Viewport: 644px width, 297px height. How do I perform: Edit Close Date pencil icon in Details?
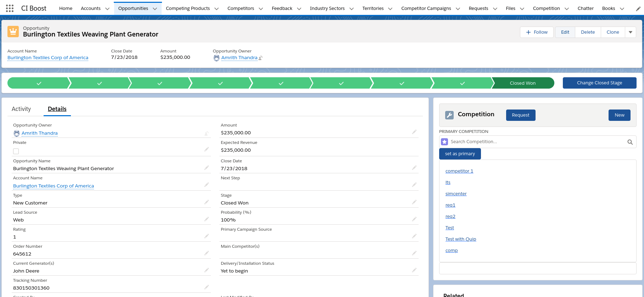[414, 168]
